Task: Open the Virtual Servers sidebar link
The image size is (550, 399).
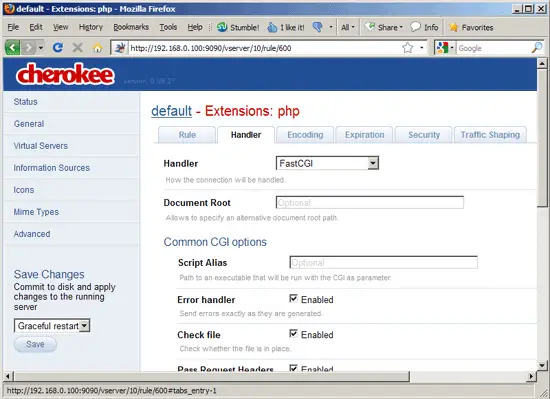Action: coord(41,146)
